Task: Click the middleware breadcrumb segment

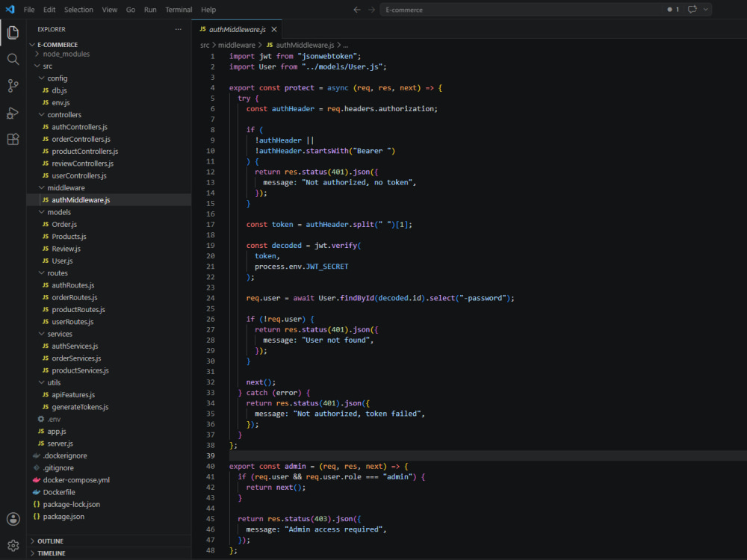Action: (237, 46)
